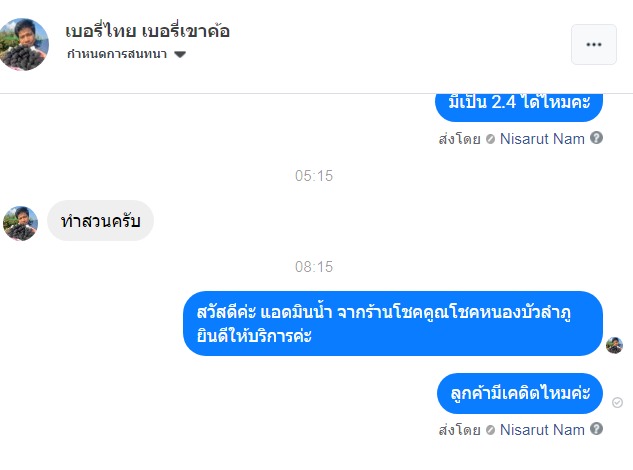The width and height of the screenshot is (633, 470).
Task: Click the verified badge before the lower Nisarut Nam
Action: click(490, 430)
